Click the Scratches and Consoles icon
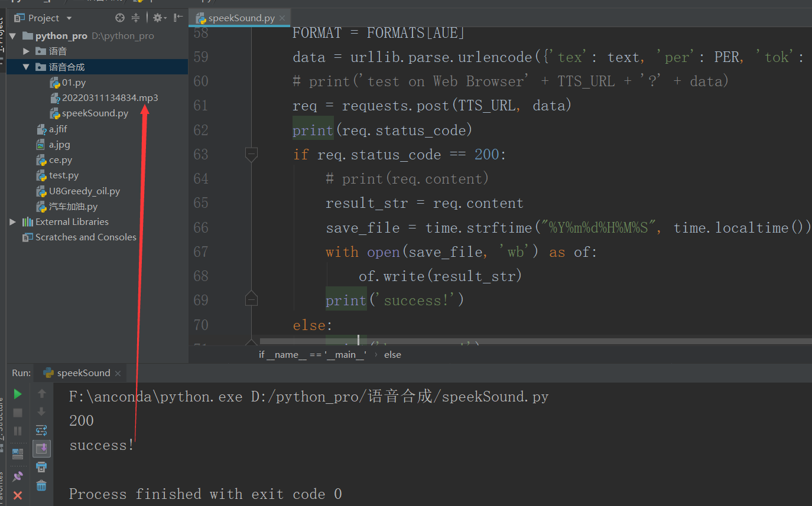This screenshot has height=506, width=812. (27, 237)
